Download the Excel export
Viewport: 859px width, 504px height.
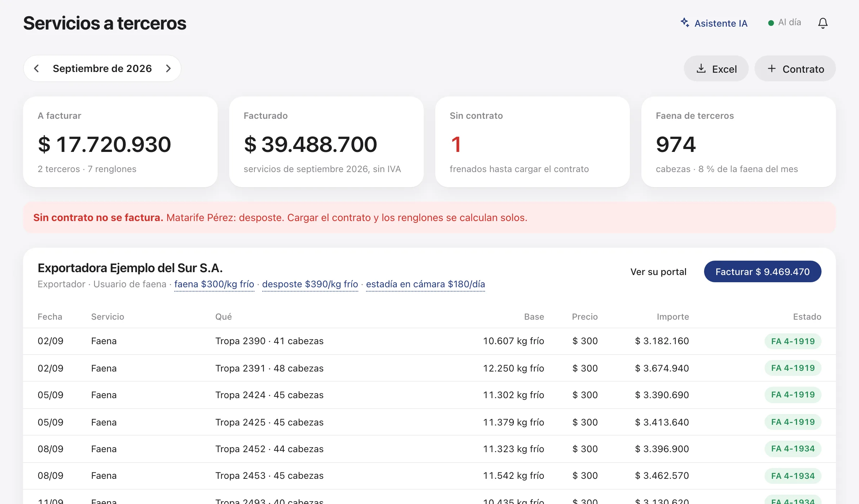pos(716,68)
